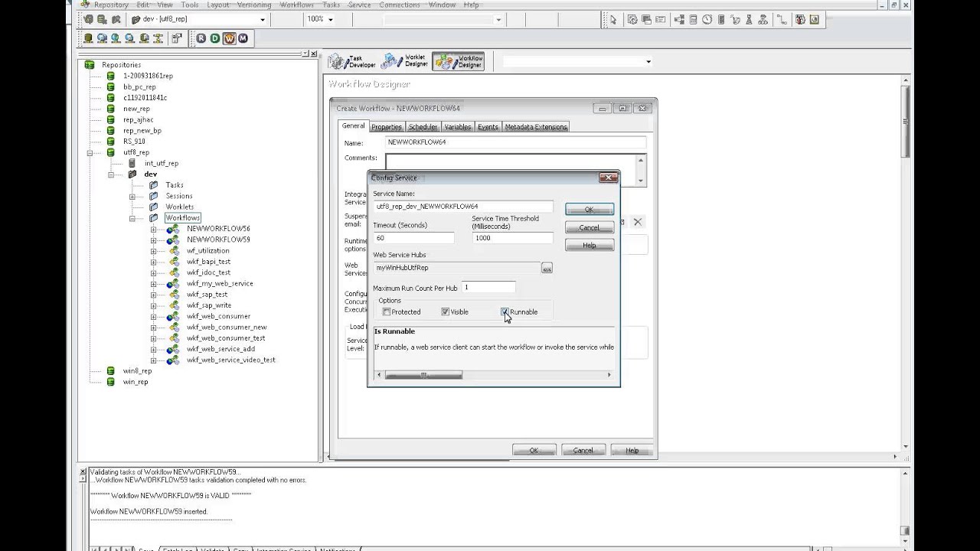Screen dimensions: 980x551
Task: Switch to the Scheduler tab
Action: pos(423,127)
